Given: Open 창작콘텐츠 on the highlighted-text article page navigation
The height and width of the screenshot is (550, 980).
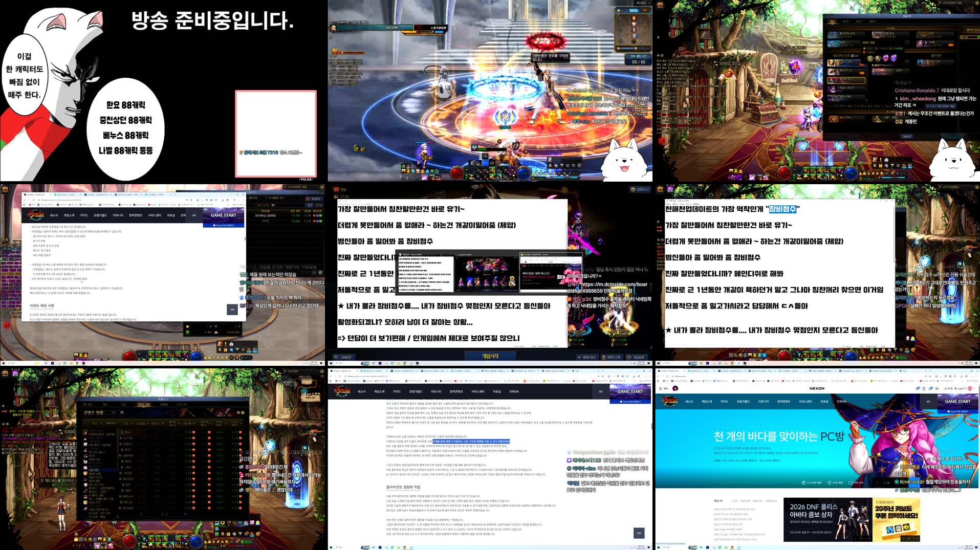Looking at the screenshot, I should [456, 391].
